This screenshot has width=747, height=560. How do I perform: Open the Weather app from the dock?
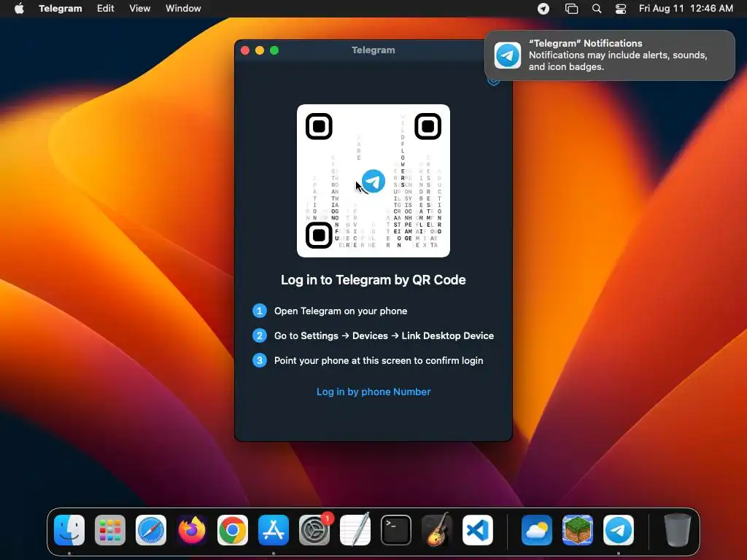pos(537,530)
